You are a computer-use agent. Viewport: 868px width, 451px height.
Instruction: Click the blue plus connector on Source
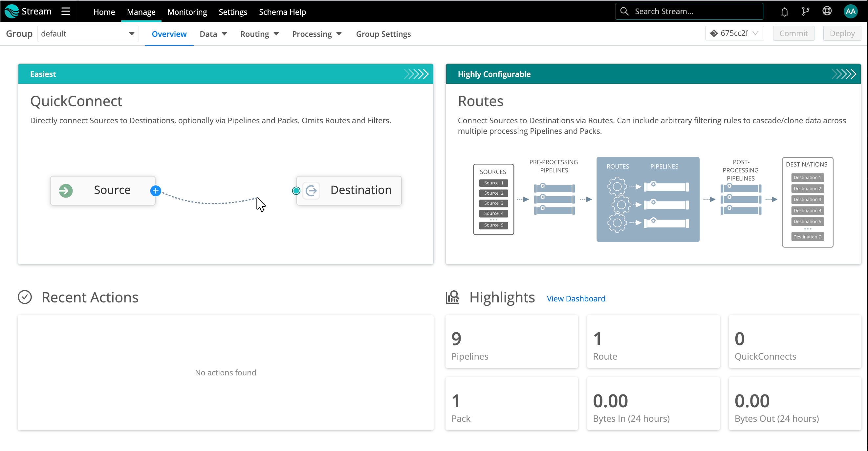pyautogui.click(x=155, y=191)
